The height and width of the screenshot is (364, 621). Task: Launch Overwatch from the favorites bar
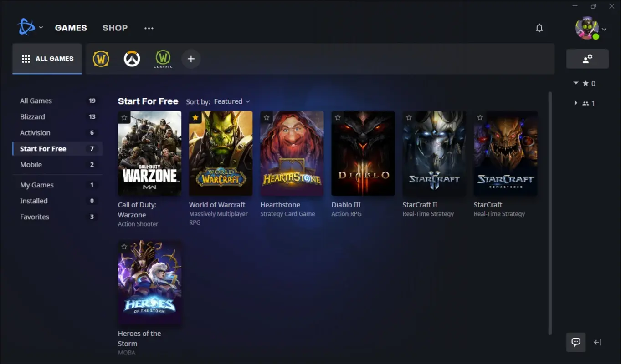[132, 59]
